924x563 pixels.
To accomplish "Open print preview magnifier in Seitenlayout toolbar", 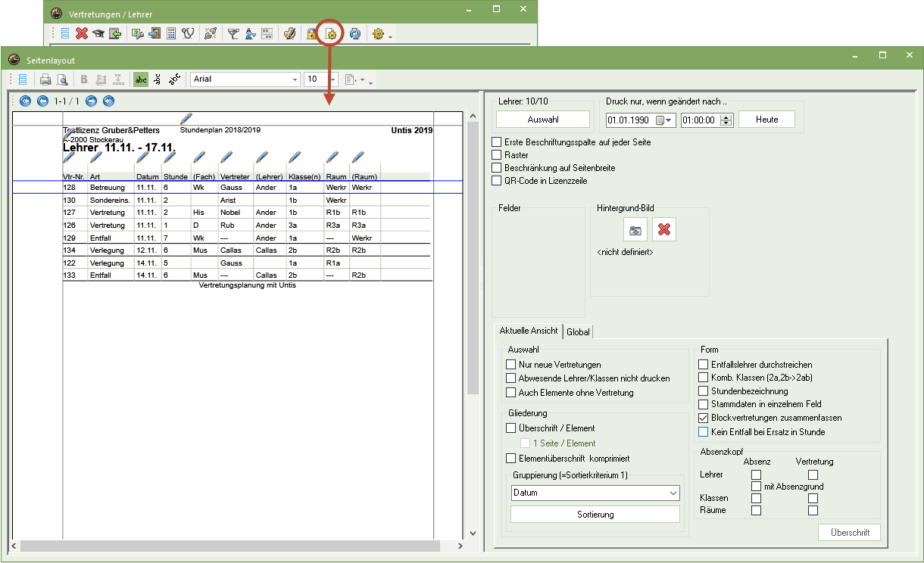I will (x=62, y=79).
